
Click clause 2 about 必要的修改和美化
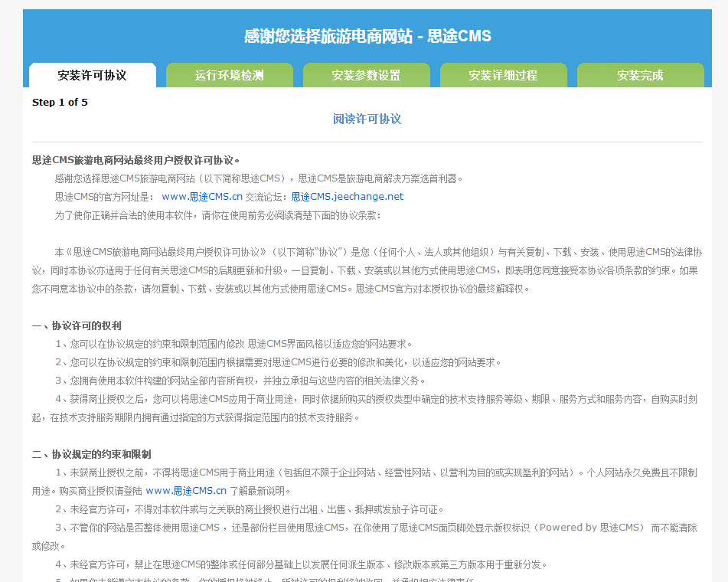click(278, 362)
